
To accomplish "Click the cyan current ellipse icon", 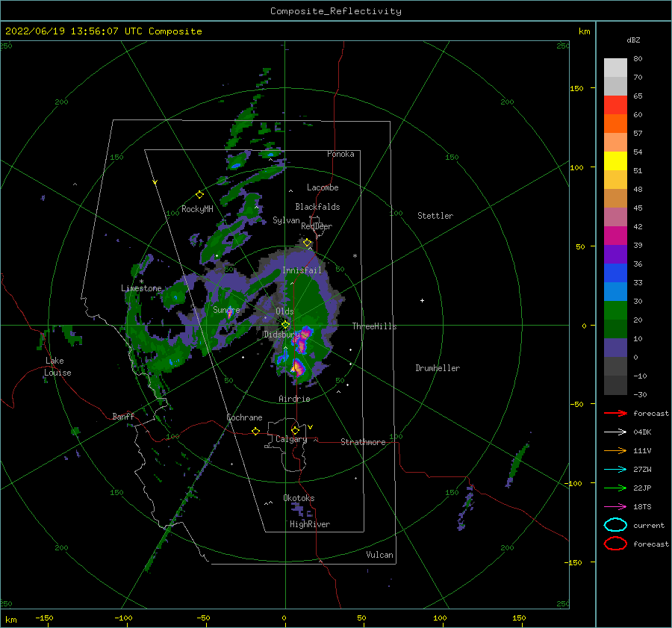I will tap(615, 525).
